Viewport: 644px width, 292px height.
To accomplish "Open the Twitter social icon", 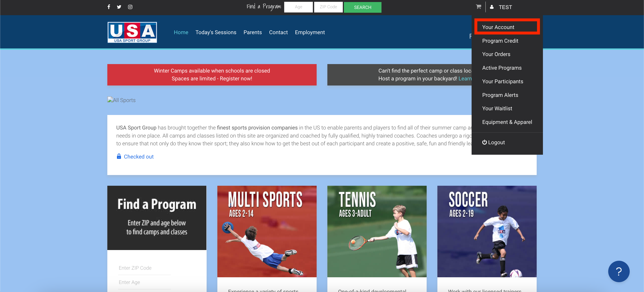I will tap(119, 7).
